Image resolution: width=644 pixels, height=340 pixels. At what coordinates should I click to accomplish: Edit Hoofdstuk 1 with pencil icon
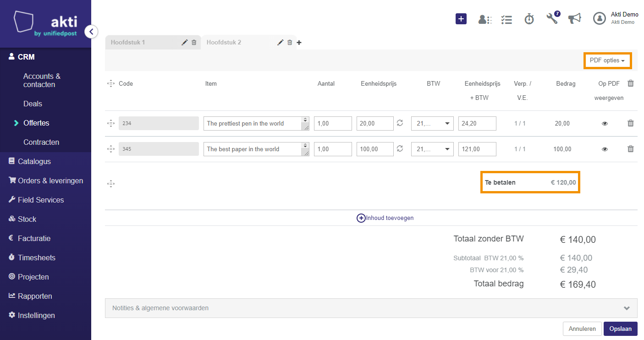click(185, 43)
